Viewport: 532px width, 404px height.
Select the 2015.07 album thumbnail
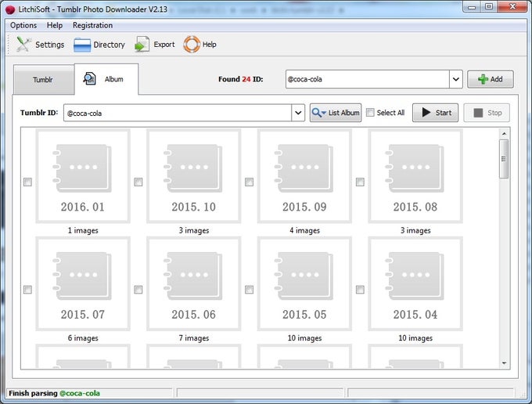(83, 284)
